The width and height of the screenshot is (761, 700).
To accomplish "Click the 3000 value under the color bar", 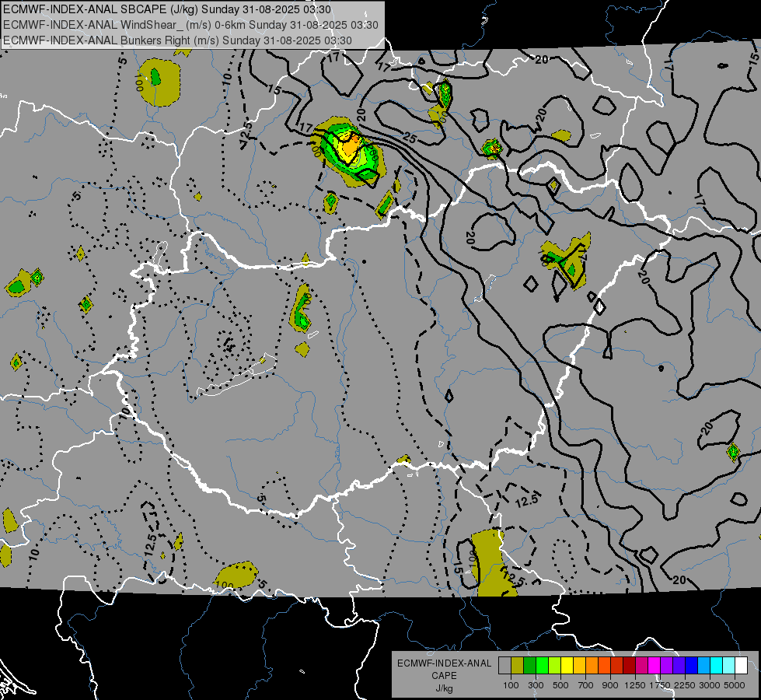I will tap(710, 685).
